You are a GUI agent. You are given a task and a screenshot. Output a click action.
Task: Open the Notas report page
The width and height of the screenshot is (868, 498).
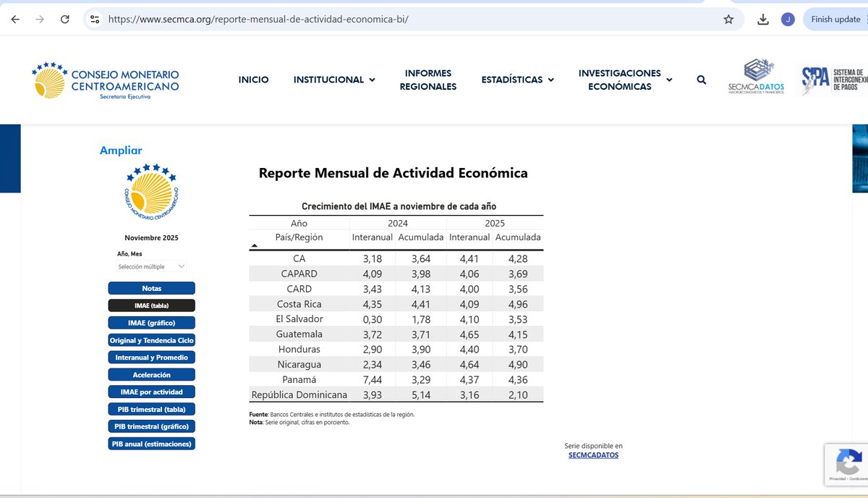coord(152,288)
